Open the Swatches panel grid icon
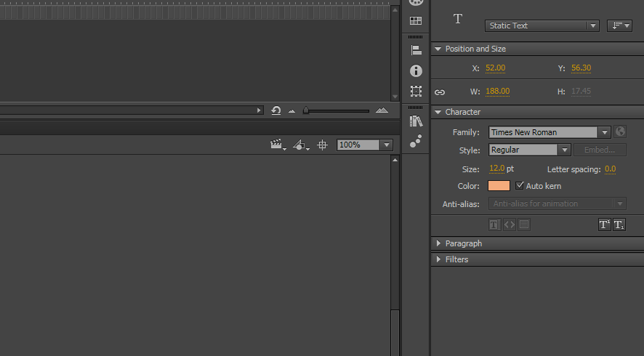Image resolution: width=644 pixels, height=356 pixels. pyautogui.click(x=416, y=20)
